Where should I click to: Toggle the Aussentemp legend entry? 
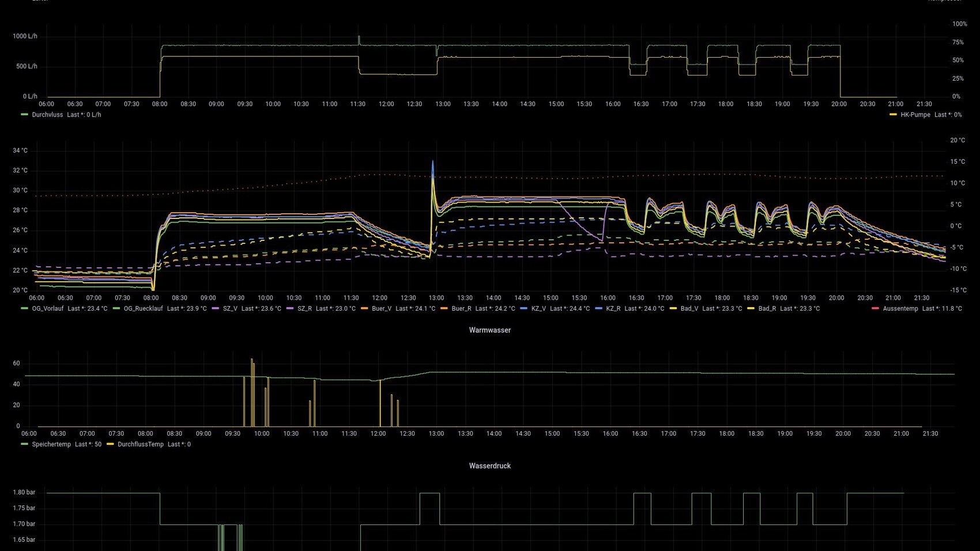900,308
